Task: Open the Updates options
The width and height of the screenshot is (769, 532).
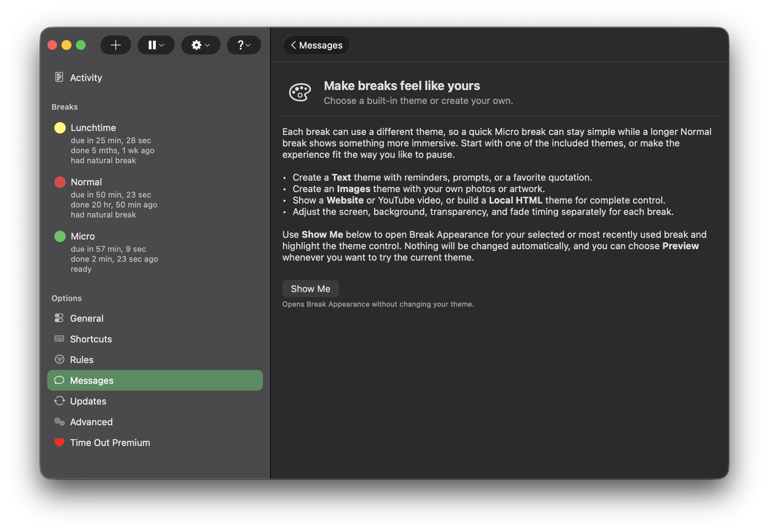Action: (155, 401)
